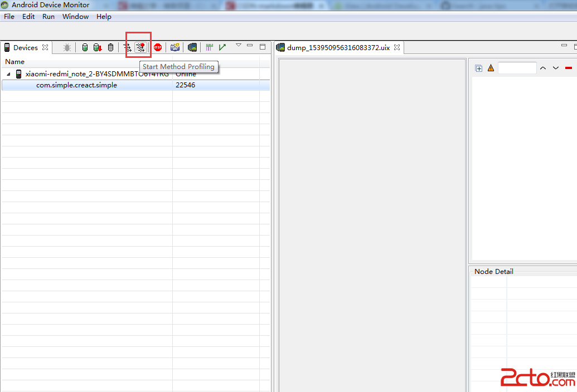Click the Name column header
The image size is (577, 392).
coord(14,62)
